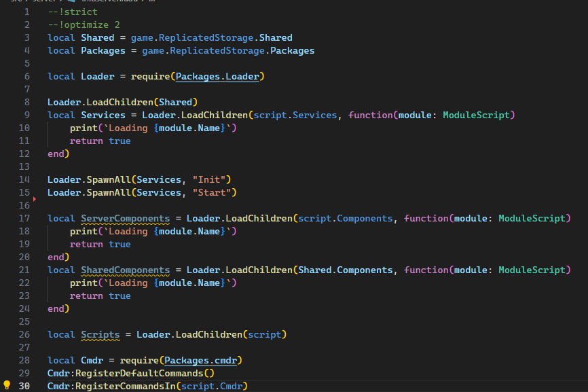Click the end) on line 12
This screenshot has width=588, height=392.
[58, 154]
